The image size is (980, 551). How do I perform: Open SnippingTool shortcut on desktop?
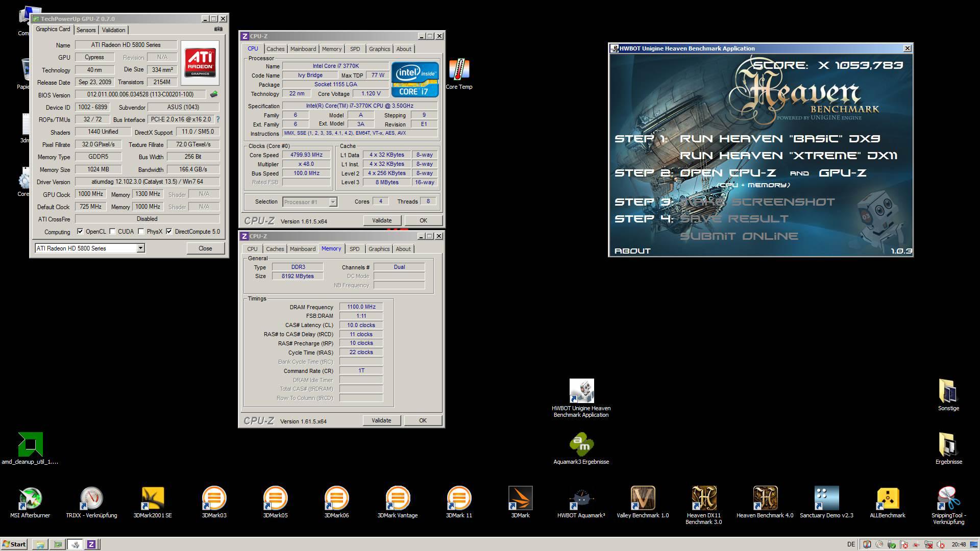949,505
